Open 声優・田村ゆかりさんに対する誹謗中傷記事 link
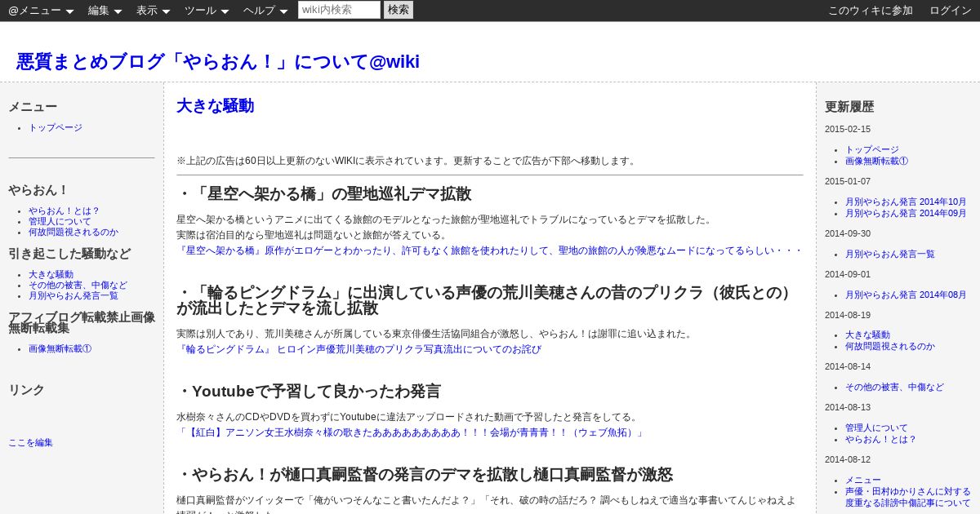The width and height of the screenshot is (980, 514). coord(908,497)
